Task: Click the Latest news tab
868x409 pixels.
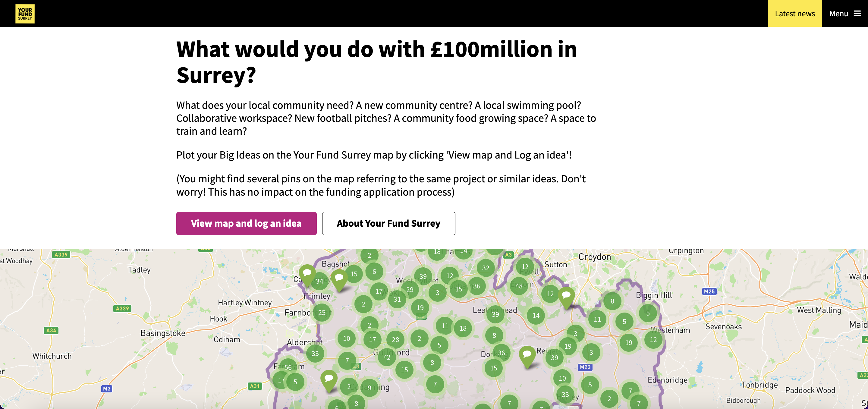Action: tap(794, 14)
